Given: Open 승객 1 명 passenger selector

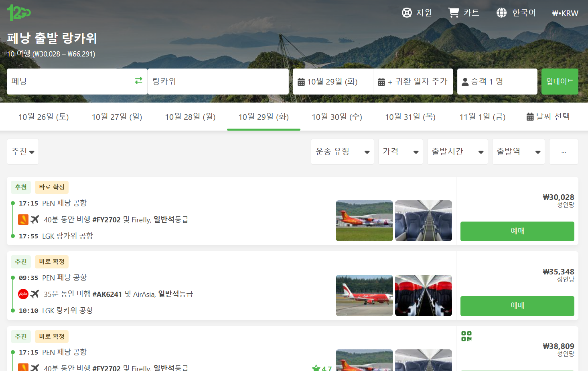Looking at the screenshot, I should tap(497, 82).
